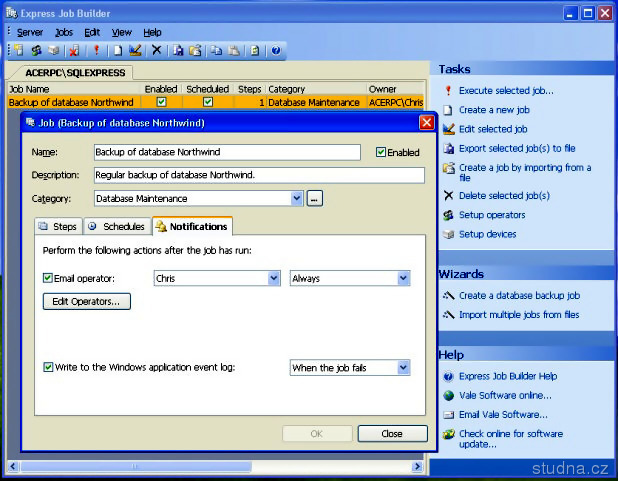The height and width of the screenshot is (481, 618).
Task: Click the blue help question mark icon
Action: 276,50
